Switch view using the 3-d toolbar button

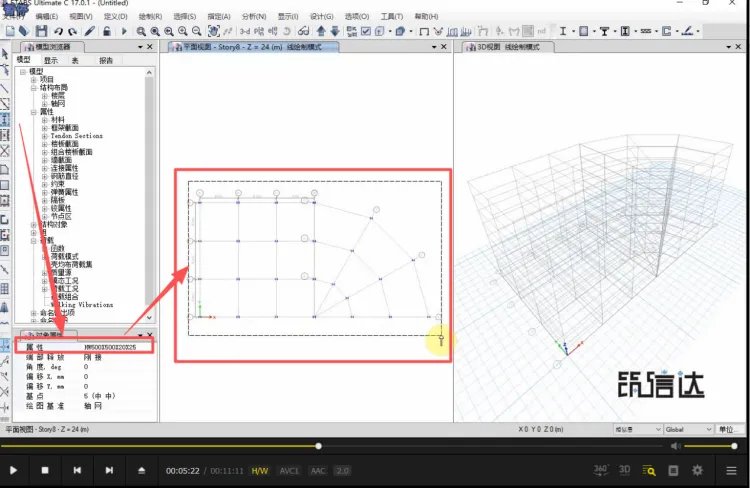(x=244, y=31)
